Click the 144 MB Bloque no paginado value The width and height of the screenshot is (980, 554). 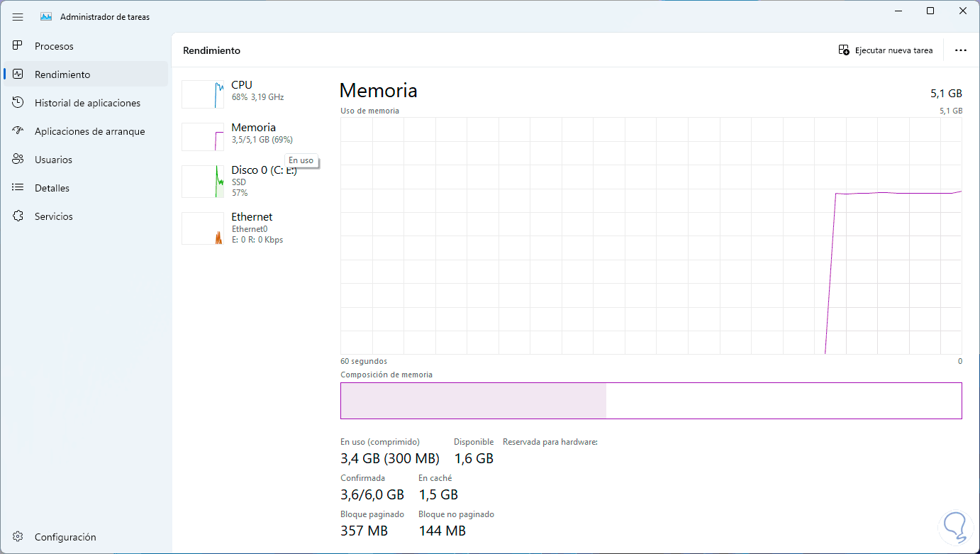coord(442,531)
